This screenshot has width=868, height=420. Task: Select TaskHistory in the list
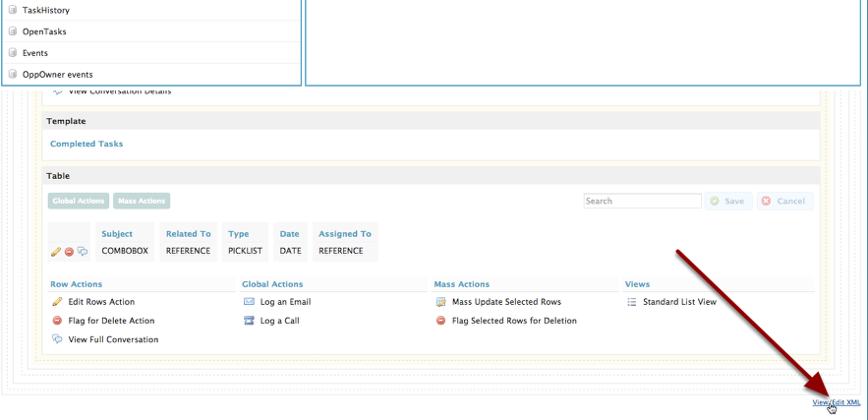(x=46, y=10)
